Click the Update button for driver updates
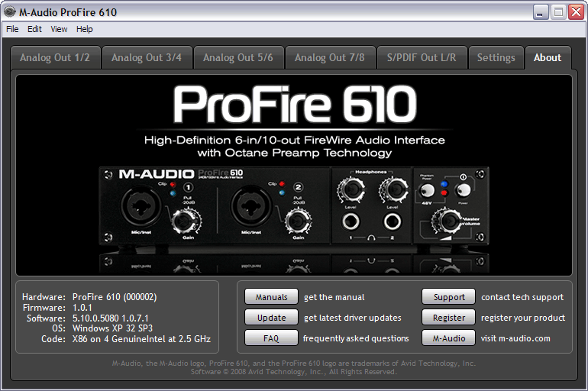The width and height of the screenshot is (588, 391). (x=271, y=318)
